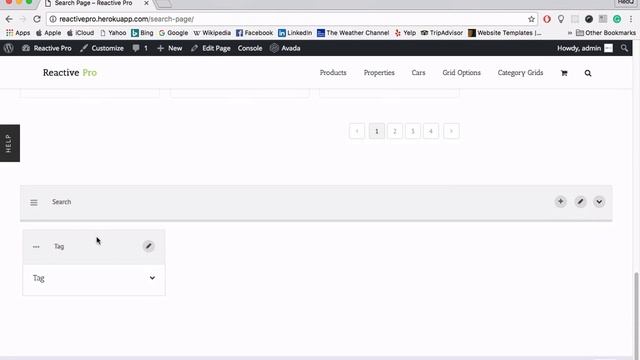
Task: Reload the current page
Action: coord(37,19)
